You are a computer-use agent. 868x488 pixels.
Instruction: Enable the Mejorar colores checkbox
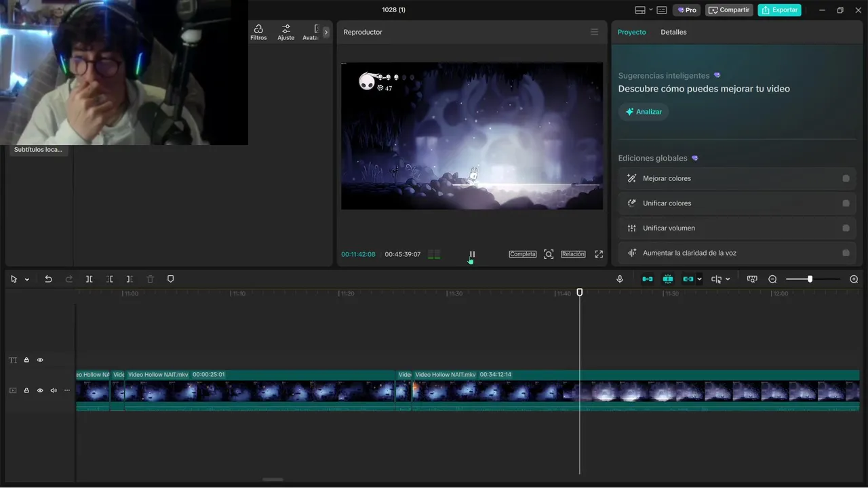pos(846,178)
